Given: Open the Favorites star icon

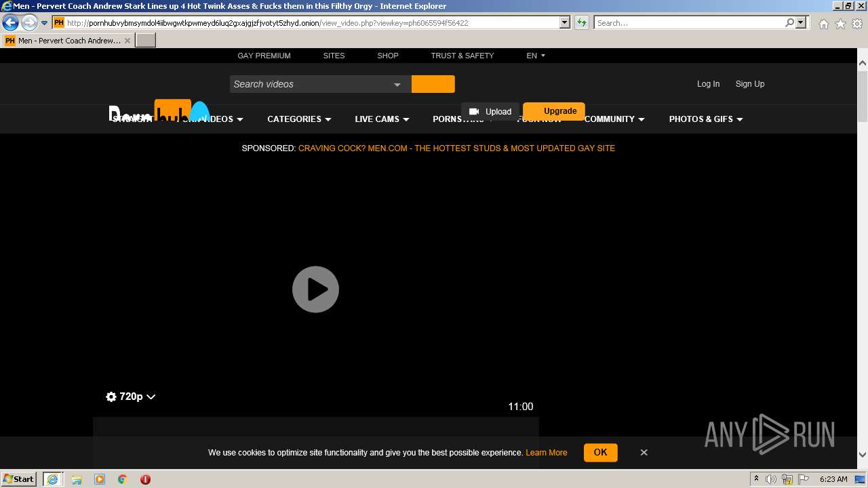Looking at the screenshot, I should coord(840,24).
